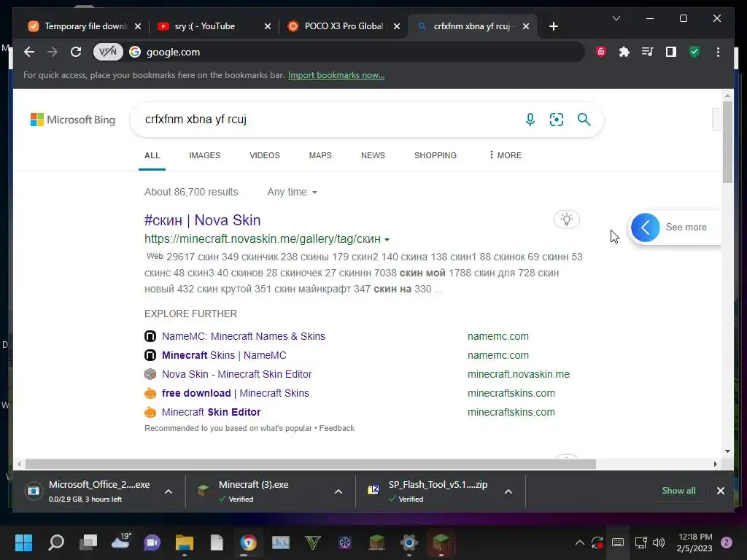The width and height of the screenshot is (747, 560).
Task: Click the google.com address bar
Action: click(338, 52)
